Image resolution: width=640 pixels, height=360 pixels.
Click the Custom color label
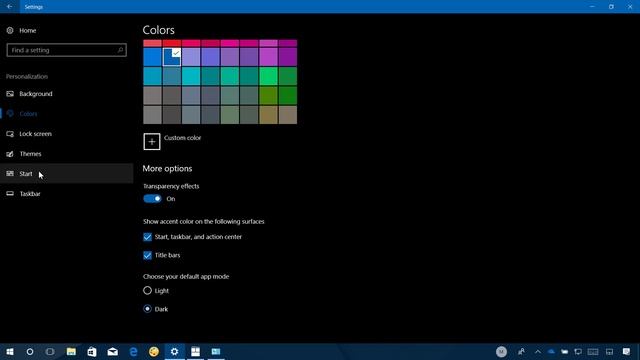pos(182,138)
